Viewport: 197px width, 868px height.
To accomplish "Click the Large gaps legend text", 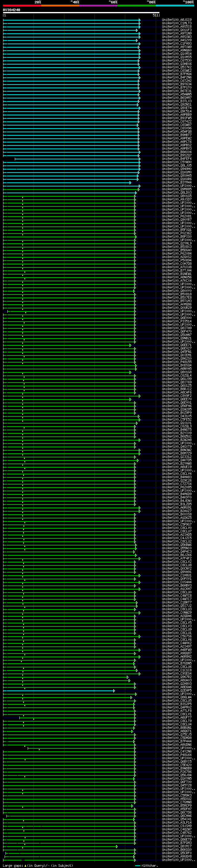I will coord(37,865).
